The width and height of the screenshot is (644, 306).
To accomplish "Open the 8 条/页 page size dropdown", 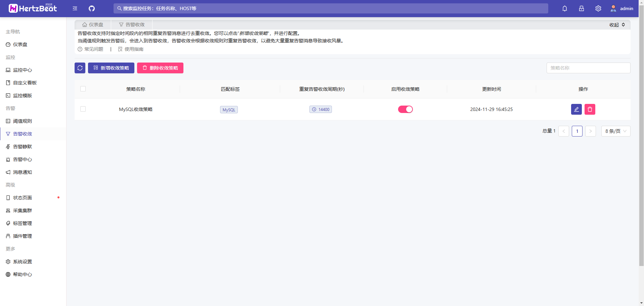I will point(616,131).
